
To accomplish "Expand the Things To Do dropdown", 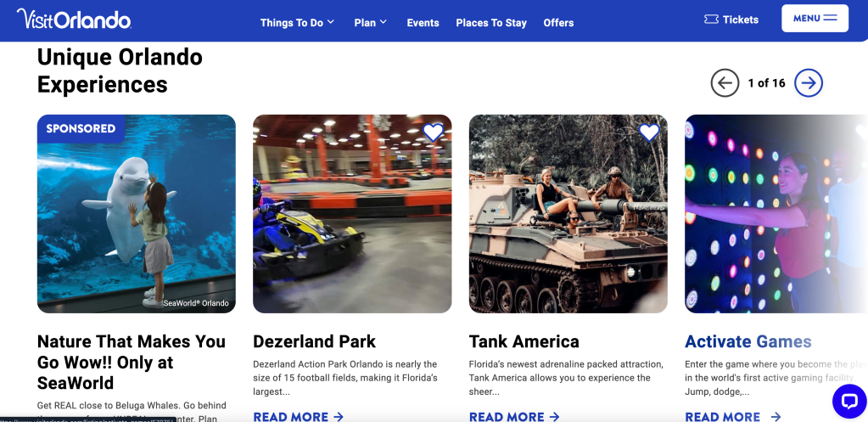I will pyautogui.click(x=297, y=23).
